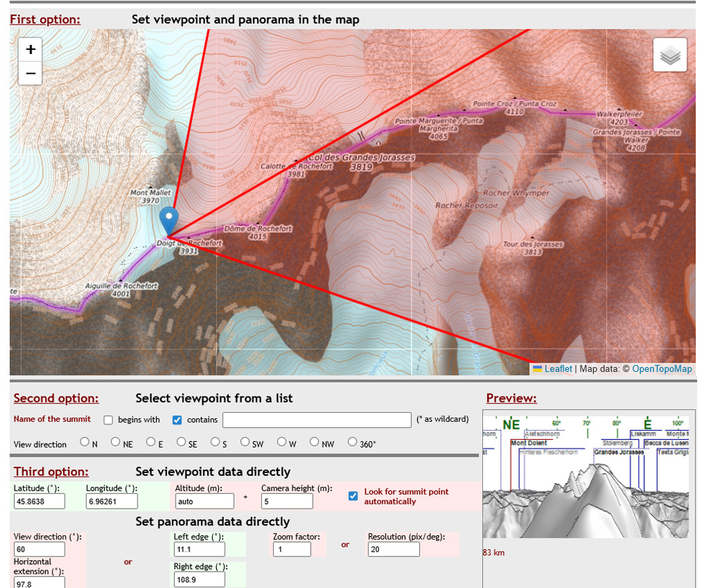Viewport: 702px width, 588px height.
Task: Click the Zoom factor field
Action: click(x=292, y=549)
